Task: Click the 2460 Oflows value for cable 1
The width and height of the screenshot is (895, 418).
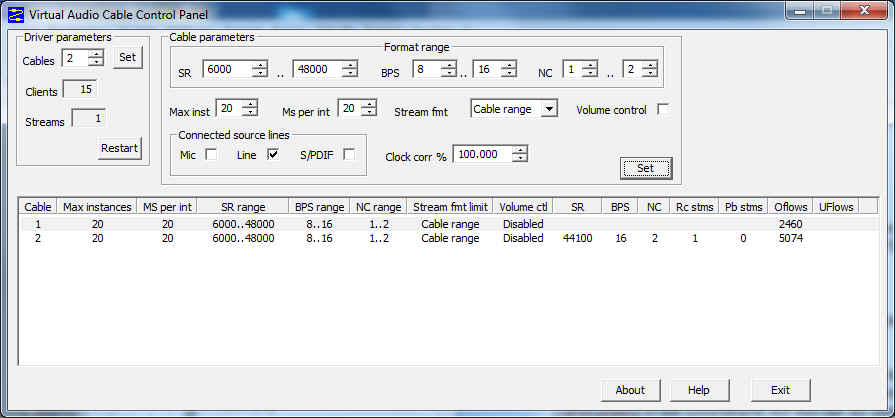Action: (x=791, y=224)
